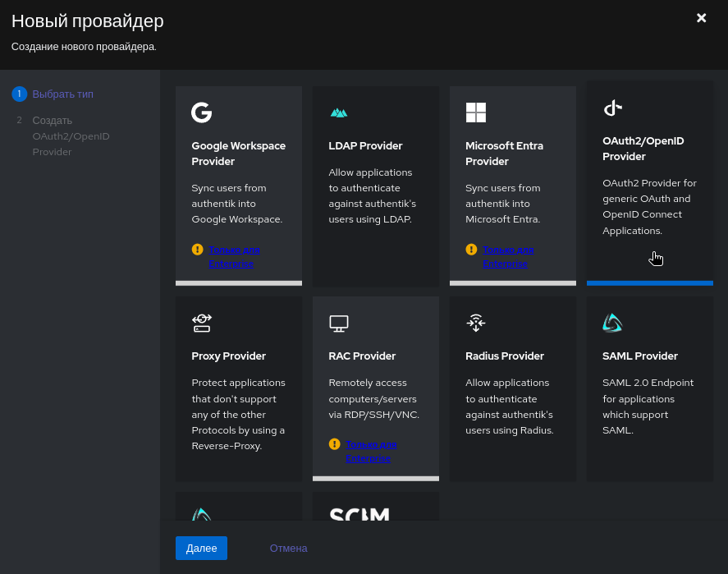The width and height of the screenshot is (728, 574).
Task: Choose the Radius Provider card title
Action: [x=505, y=356]
